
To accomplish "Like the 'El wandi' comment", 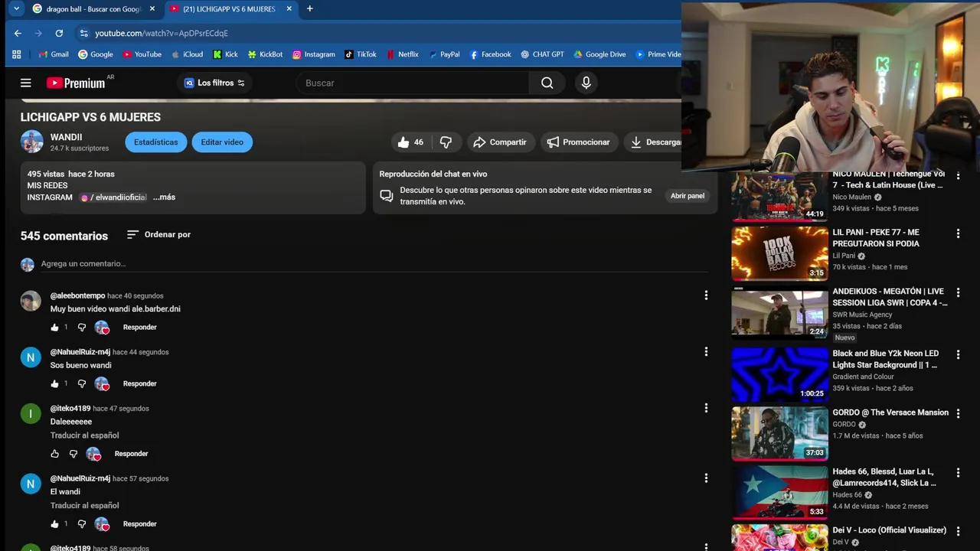I will click(54, 524).
